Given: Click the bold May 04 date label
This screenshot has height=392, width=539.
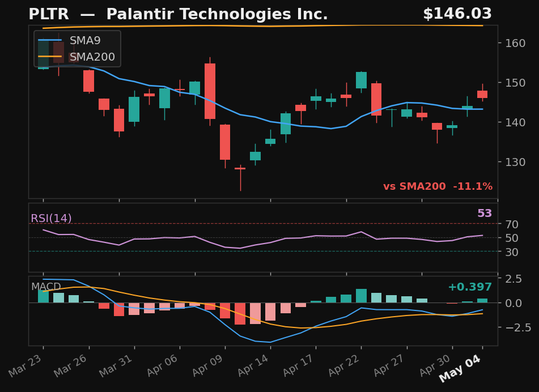Looking at the screenshot, I should (460, 369).
